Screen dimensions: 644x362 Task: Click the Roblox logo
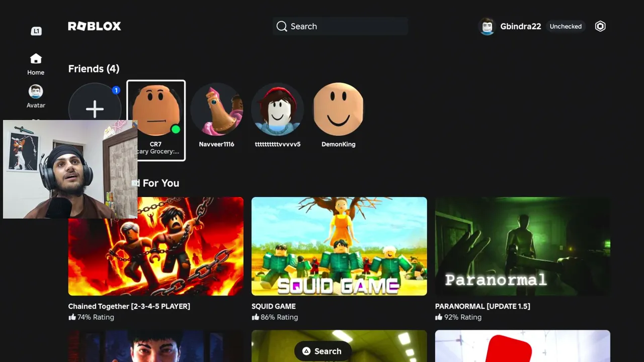95,26
